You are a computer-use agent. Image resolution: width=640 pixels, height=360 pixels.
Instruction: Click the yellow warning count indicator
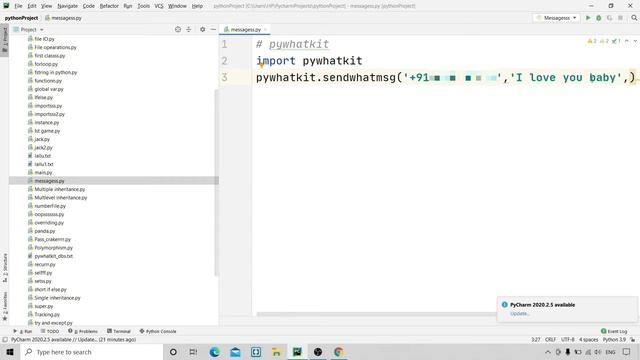592,41
